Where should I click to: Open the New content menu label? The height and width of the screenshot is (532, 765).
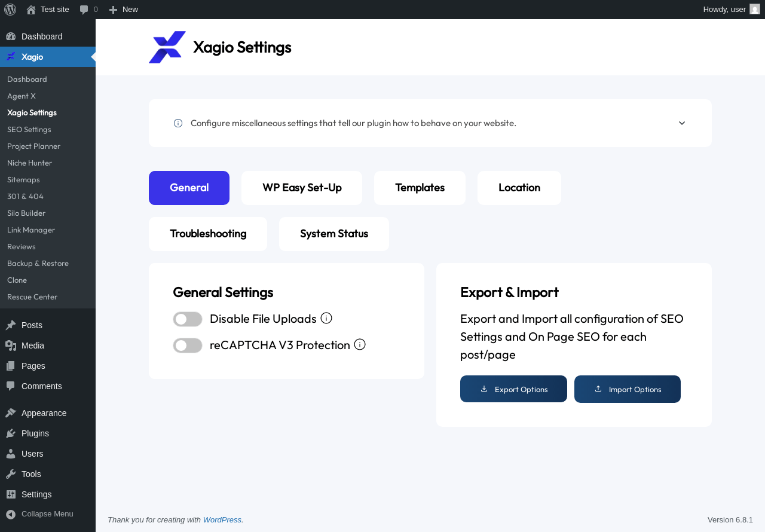(130, 10)
